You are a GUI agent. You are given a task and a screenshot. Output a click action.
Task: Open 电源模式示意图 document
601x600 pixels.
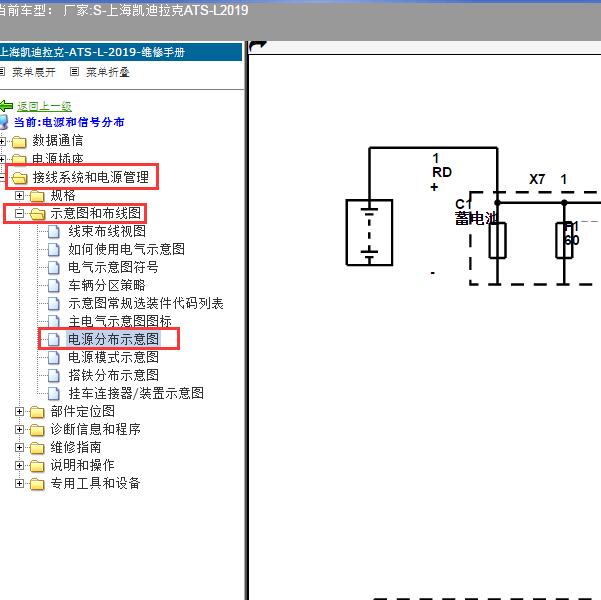pyautogui.click(x=113, y=357)
